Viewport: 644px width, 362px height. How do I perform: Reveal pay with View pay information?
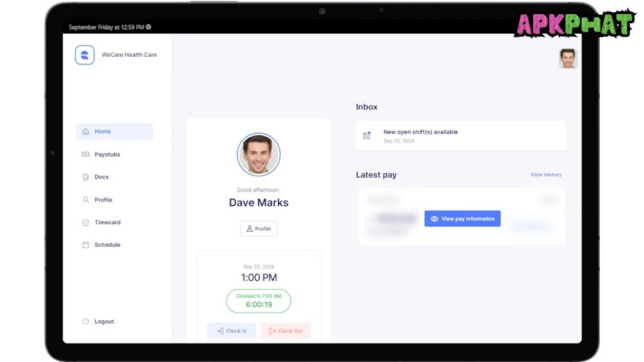click(462, 219)
